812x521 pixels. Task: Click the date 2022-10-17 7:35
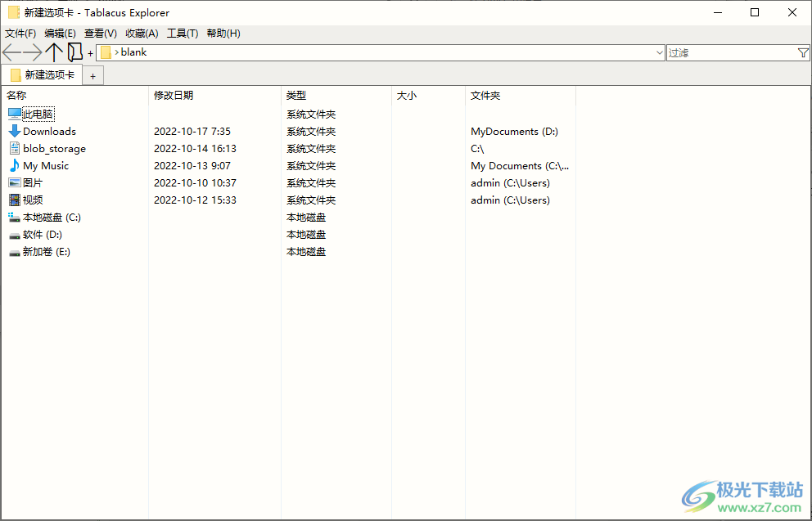pyautogui.click(x=192, y=132)
